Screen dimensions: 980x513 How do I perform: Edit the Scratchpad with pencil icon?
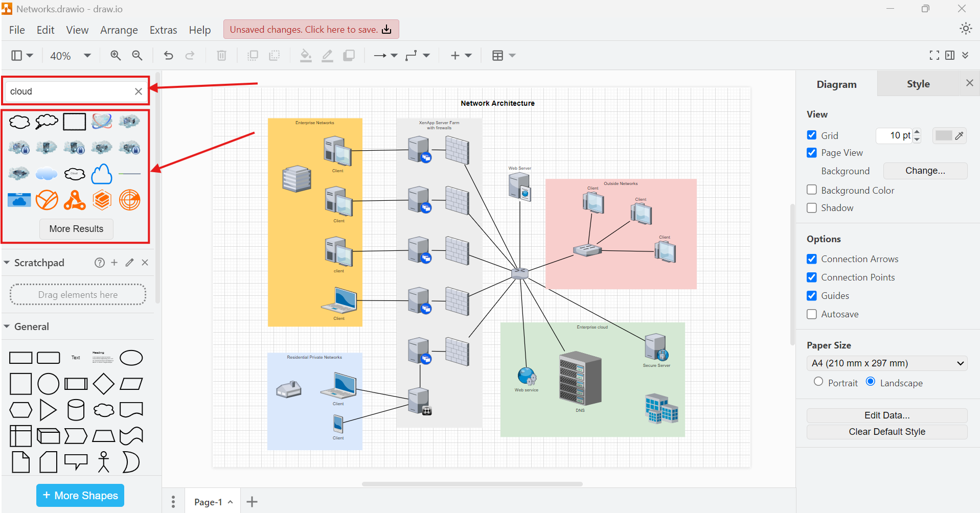(x=129, y=263)
